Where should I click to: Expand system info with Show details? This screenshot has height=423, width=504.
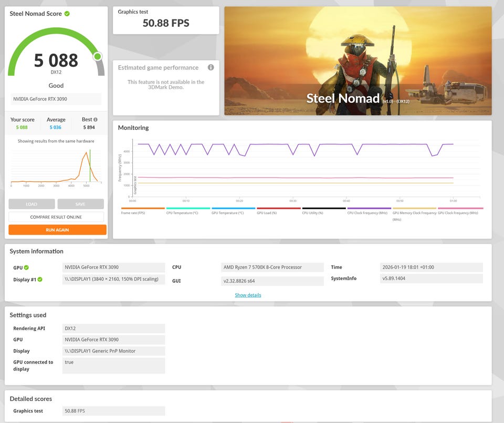[x=248, y=295]
